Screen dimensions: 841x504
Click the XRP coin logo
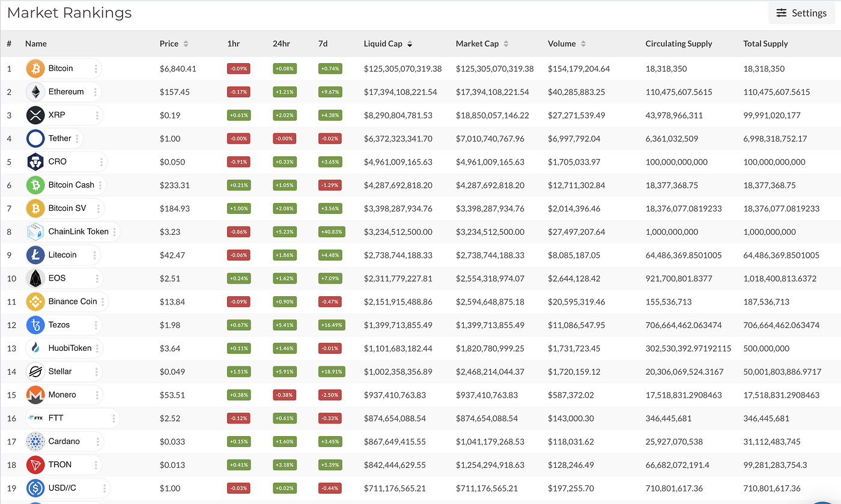tap(35, 115)
